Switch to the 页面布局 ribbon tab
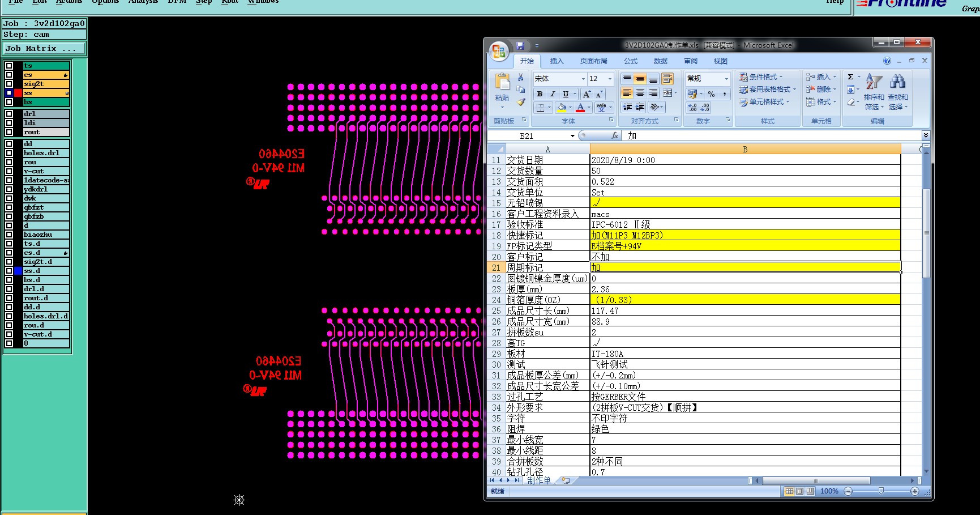Viewport: 980px width, 515px height. click(593, 61)
